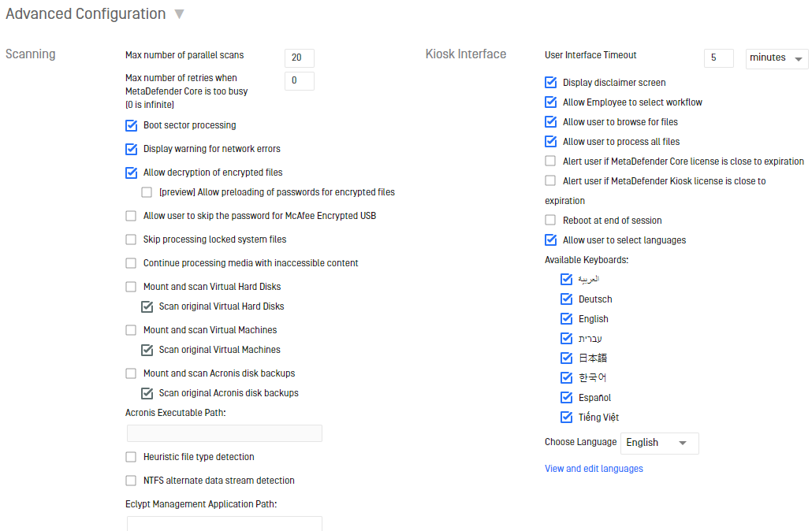Enable preloading of passwords for encrypted files

[x=147, y=192]
